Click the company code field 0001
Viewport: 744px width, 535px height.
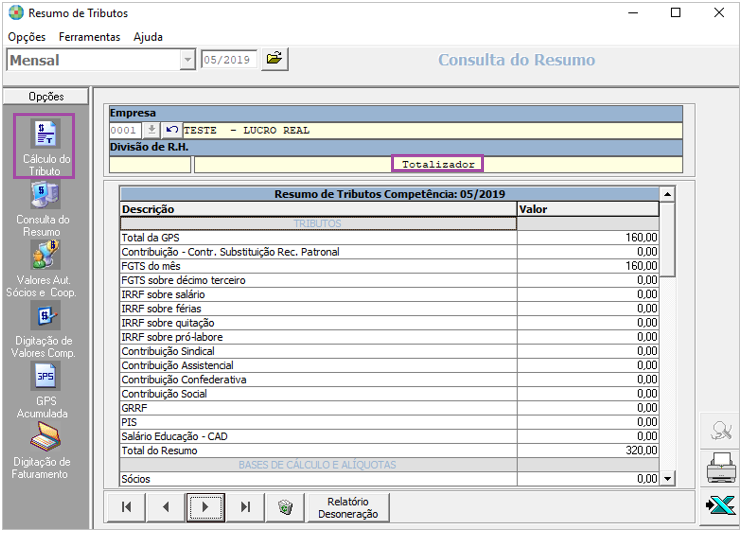coord(125,130)
